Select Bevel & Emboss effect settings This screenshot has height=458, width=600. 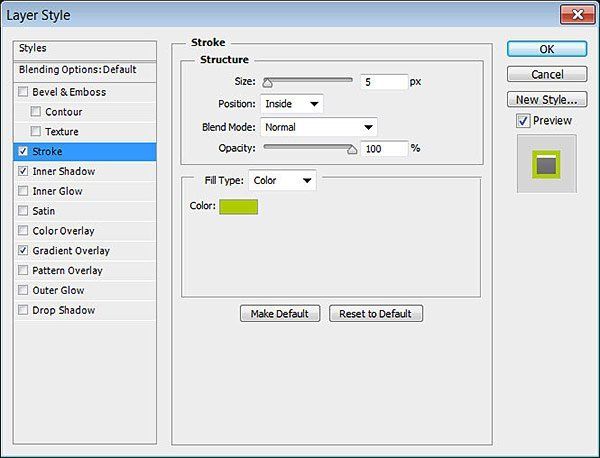tap(69, 92)
